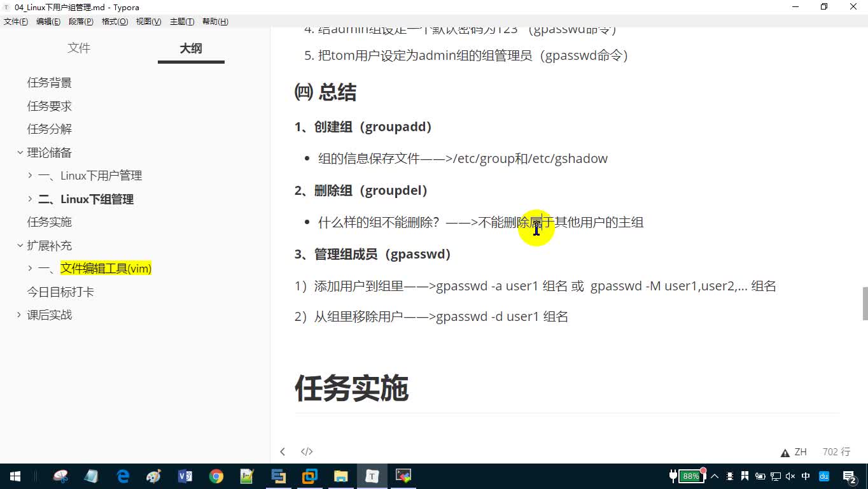Click the 任务实施 main heading
Viewport: 868px width, 489px height.
(351, 388)
